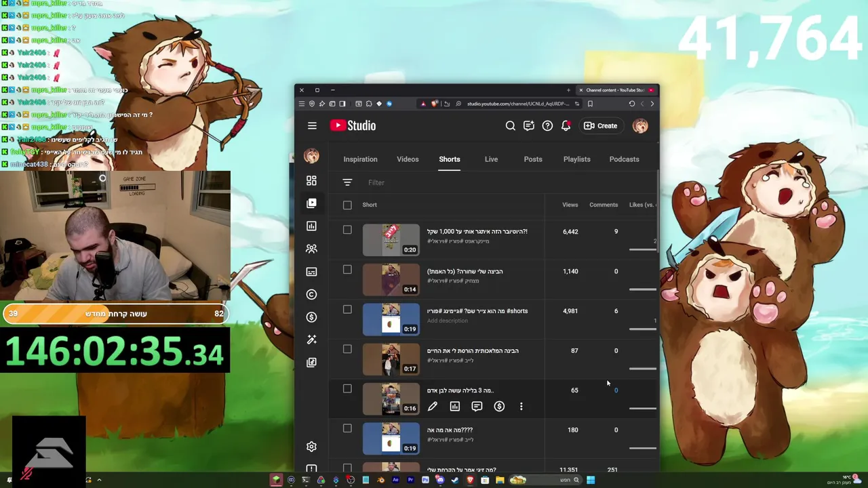Switch to the Live tab
The width and height of the screenshot is (868, 488).
point(491,159)
